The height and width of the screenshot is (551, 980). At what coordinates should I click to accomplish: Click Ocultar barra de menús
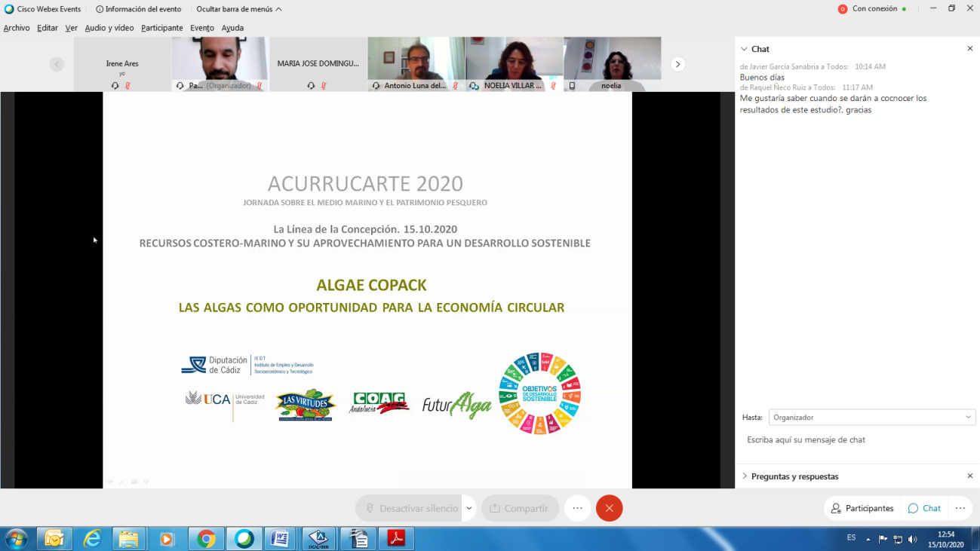coord(238,9)
